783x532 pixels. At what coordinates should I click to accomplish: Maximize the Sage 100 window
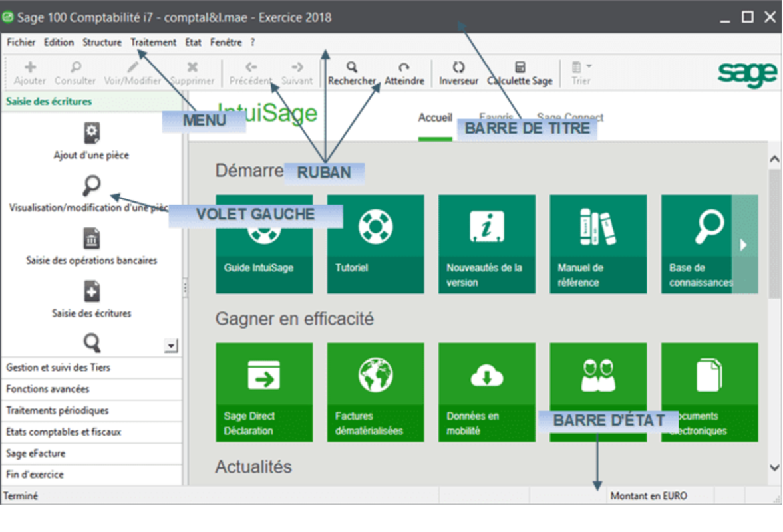coord(748,17)
